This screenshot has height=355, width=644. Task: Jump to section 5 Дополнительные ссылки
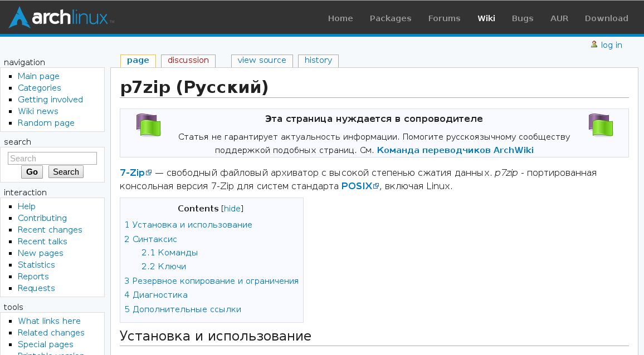(x=182, y=309)
